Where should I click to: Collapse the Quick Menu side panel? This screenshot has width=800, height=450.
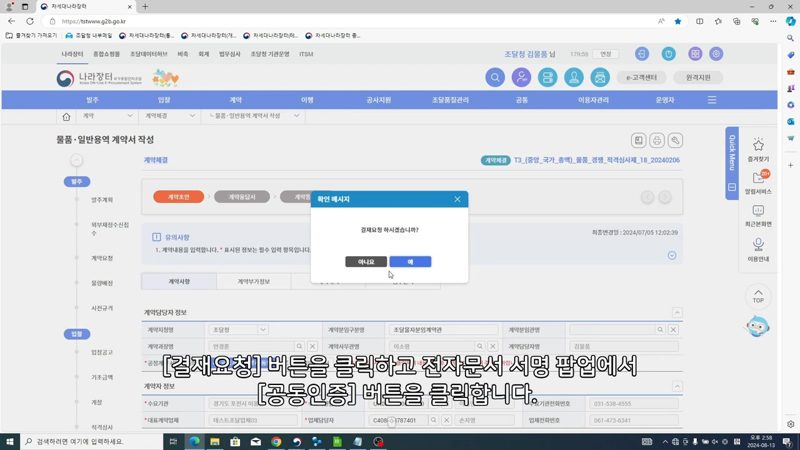[x=732, y=187]
